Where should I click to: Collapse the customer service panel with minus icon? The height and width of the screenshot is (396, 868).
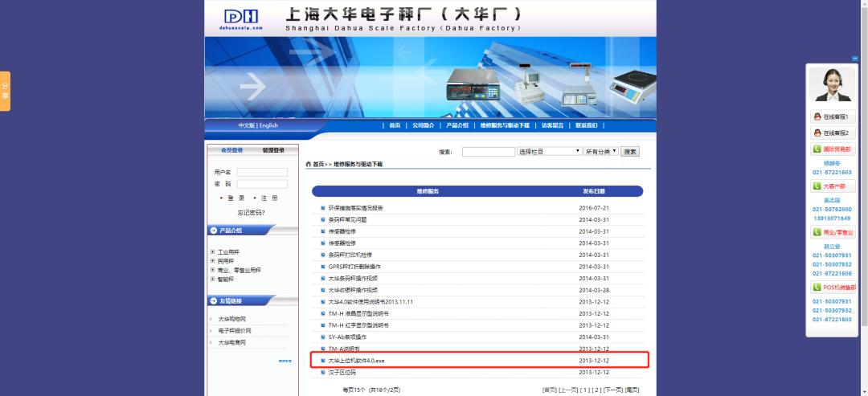coord(854,58)
